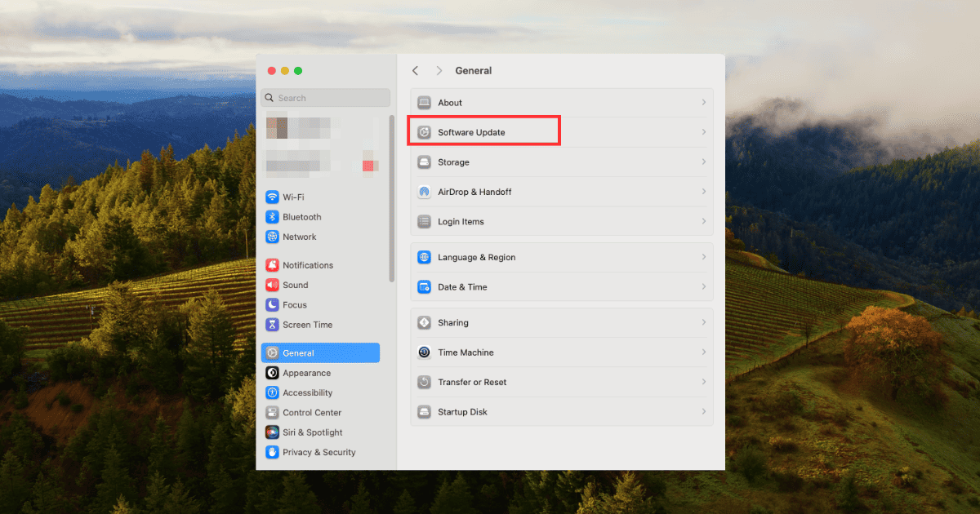The width and height of the screenshot is (980, 514).
Task: Open Transfer or Reset settings
Action: 472,382
